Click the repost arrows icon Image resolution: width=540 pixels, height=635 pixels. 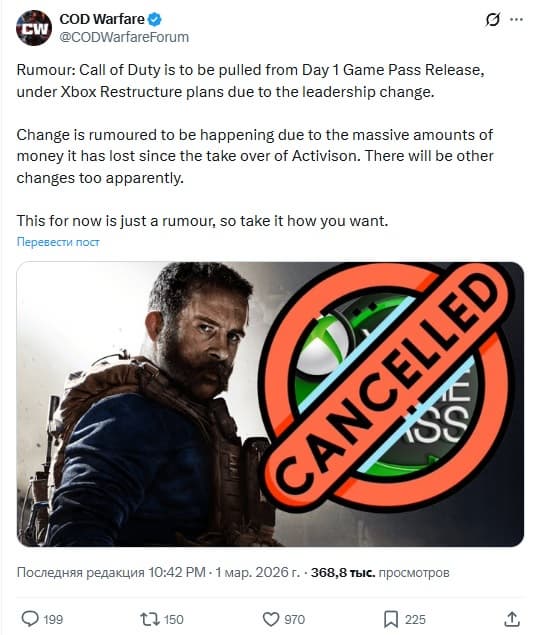coord(149,619)
